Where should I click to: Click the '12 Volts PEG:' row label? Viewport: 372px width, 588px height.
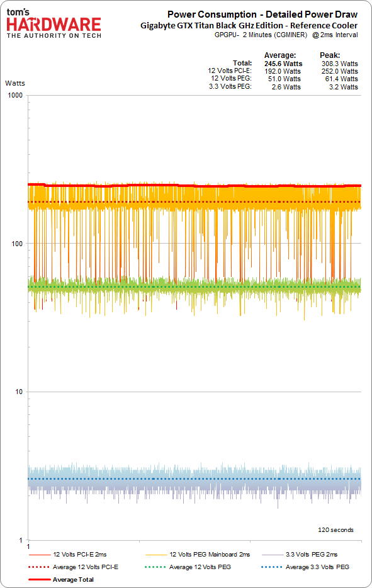[232, 78]
